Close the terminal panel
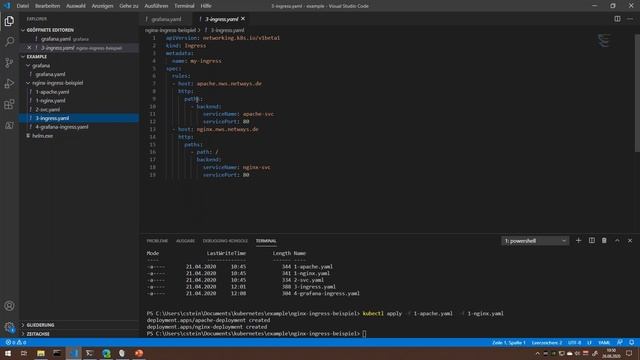This screenshot has height=360, width=640. [x=630, y=241]
